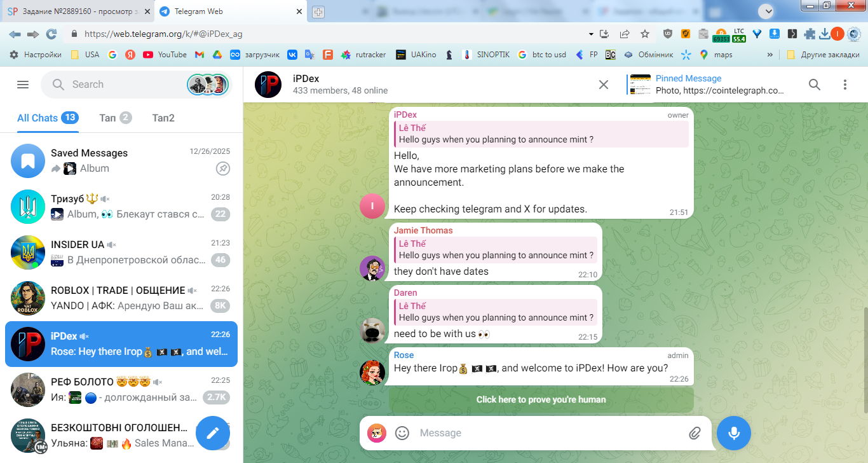The image size is (868, 463).
Task: Switch to the 'Задание №2889160' browser tab
Action: [78, 11]
